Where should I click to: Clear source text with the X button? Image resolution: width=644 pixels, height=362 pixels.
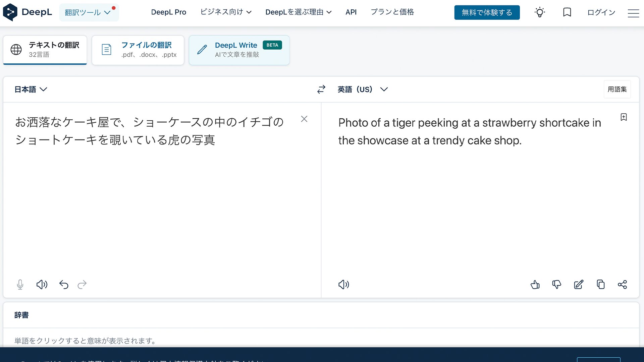[x=304, y=119]
